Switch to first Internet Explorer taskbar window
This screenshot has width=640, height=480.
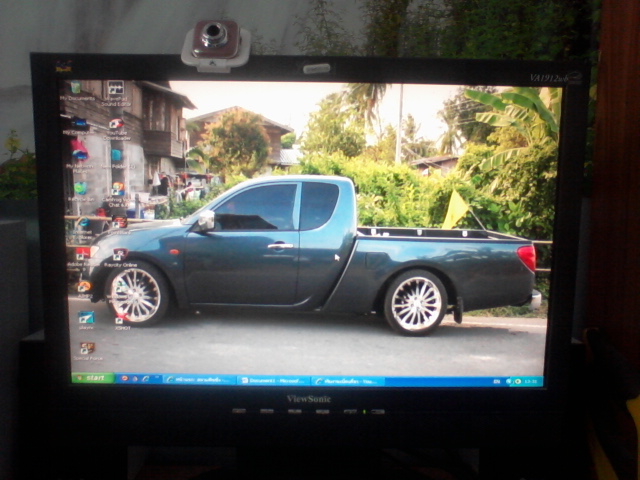click(200, 380)
